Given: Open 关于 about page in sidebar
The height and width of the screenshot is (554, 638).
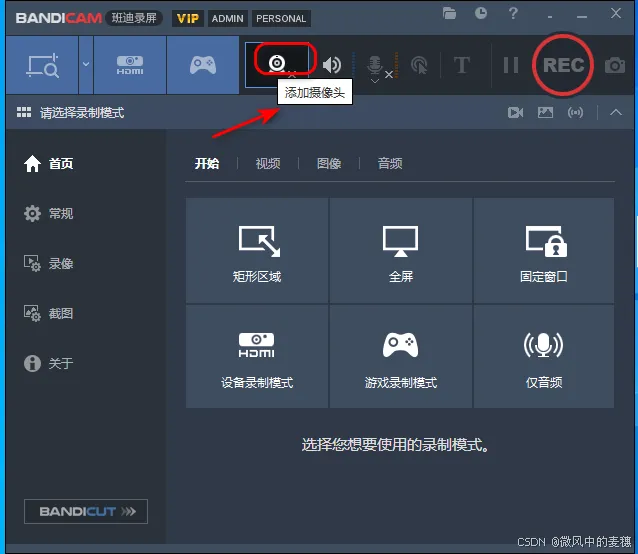Looking at the screenshot, I should point(49,363).
